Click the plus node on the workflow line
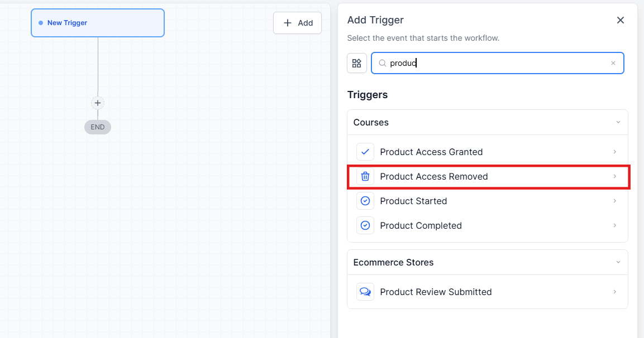The height and width of the screenshot is (338, 644). tap(98, 103)
